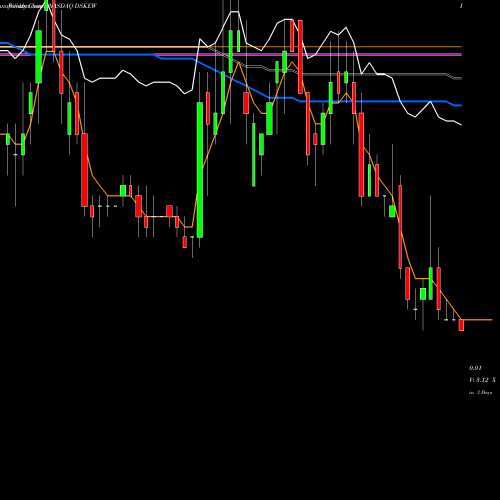500x500 pixels.
Task: Click the 2 Days period label
Action: (484, 393)
